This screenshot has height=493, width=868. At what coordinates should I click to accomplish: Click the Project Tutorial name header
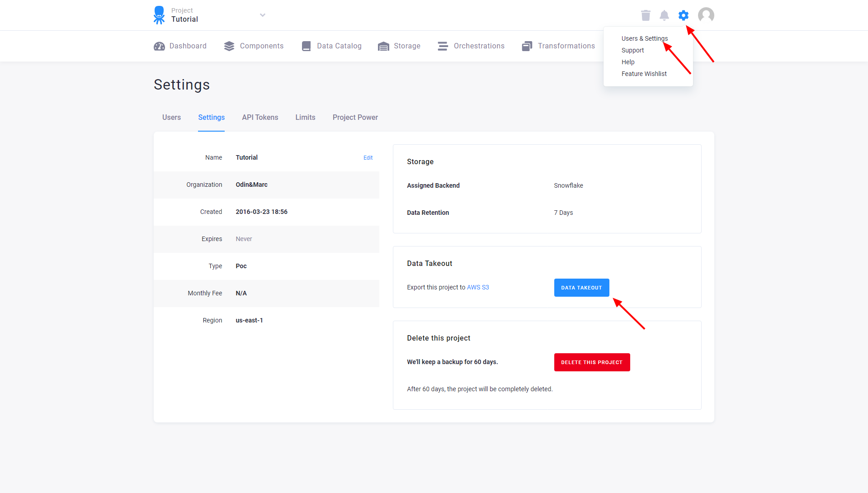[x=184, y=15]
